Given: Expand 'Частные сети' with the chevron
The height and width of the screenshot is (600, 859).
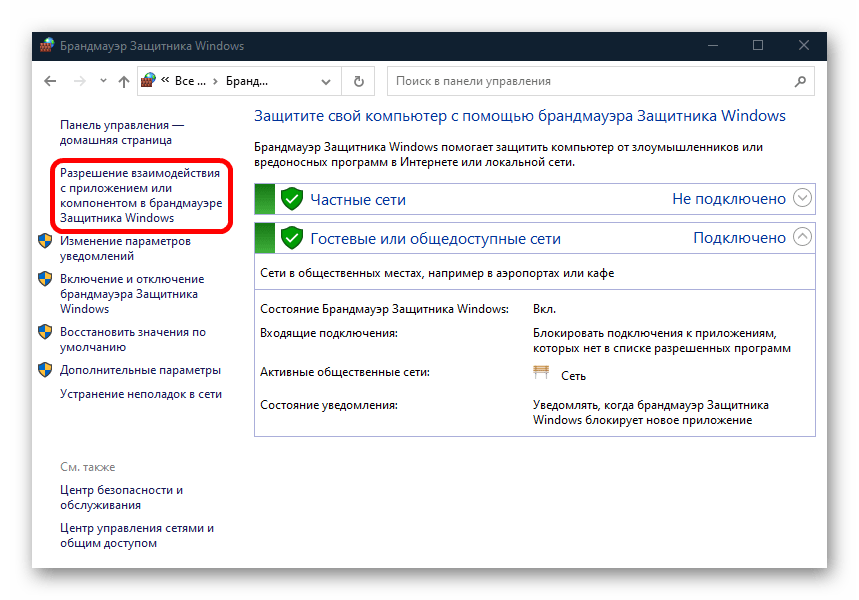Looking at the screenshot, I should (802, 198).
